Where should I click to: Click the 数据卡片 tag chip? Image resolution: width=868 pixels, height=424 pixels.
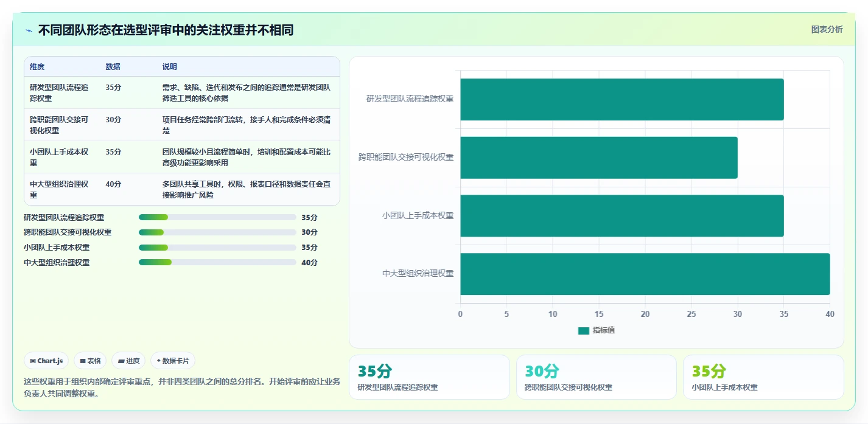pyautogui.click(x=173, y=361)
